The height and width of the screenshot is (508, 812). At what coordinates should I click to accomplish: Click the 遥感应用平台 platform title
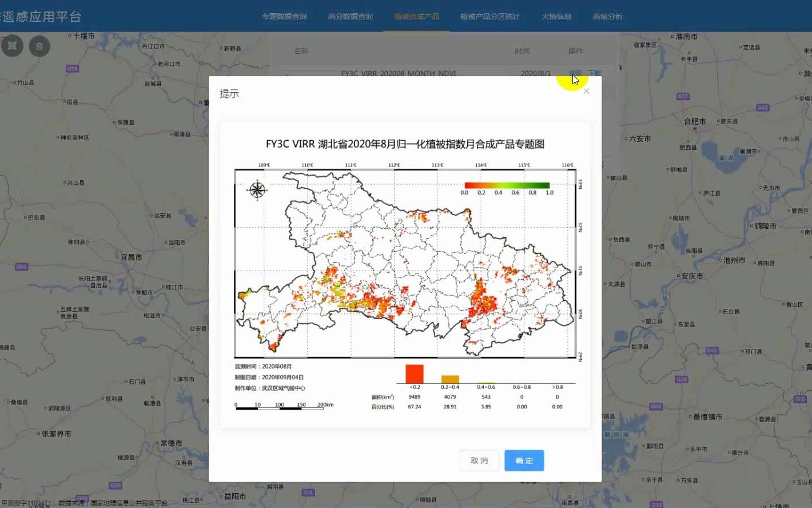[41, 17]
